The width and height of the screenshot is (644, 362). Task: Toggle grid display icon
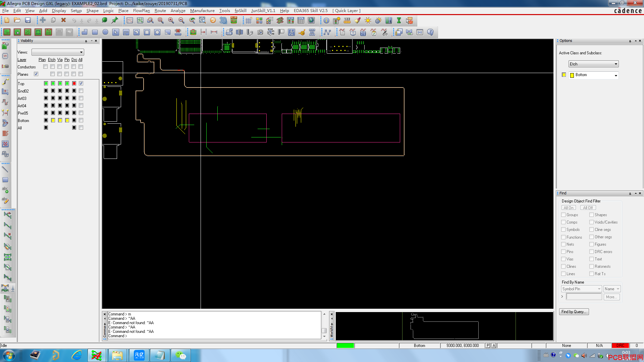(249, 20)
